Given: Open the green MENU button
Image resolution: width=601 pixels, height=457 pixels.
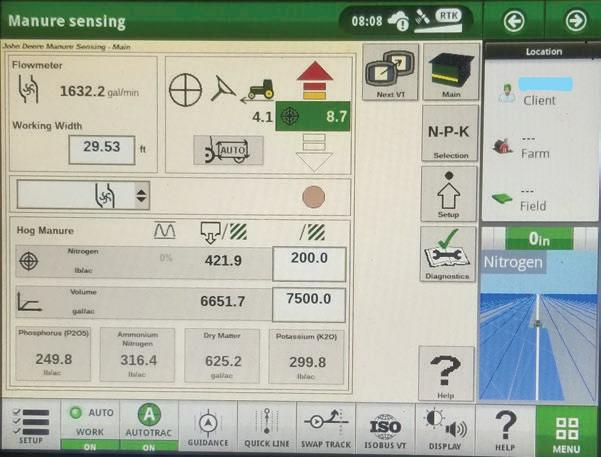Looking at the screenshot, I should coord(567,431).
